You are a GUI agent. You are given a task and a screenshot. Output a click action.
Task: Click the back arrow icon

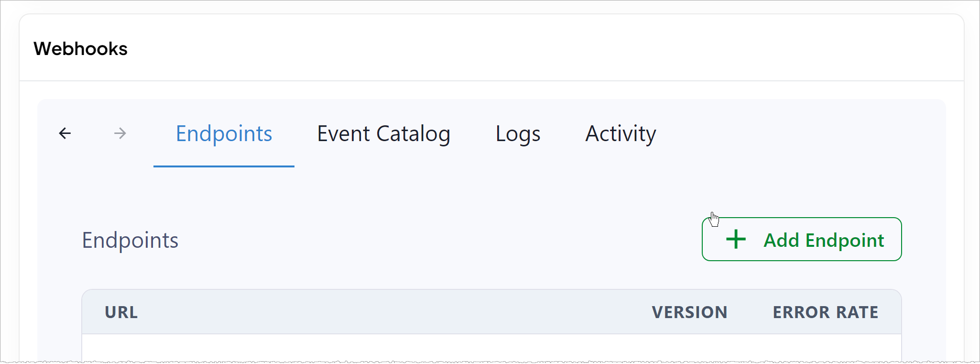coord(65,133)
